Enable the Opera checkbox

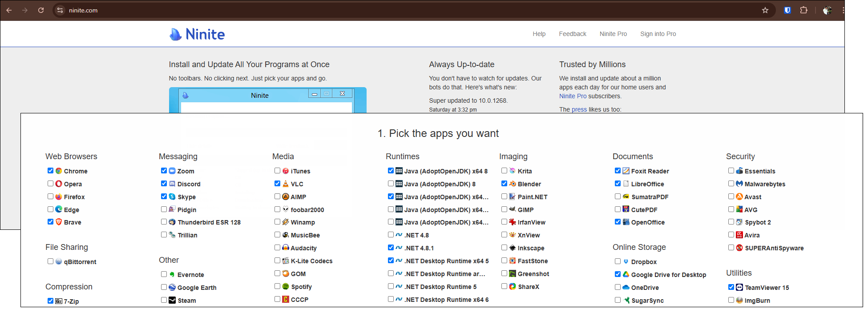click(50, 184)
